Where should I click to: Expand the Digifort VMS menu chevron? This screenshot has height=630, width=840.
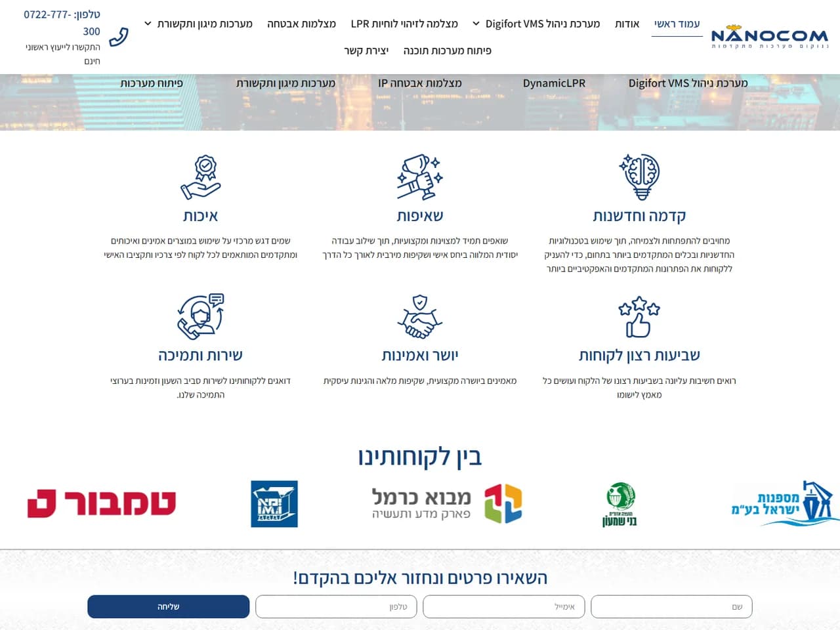coord(476,24)
